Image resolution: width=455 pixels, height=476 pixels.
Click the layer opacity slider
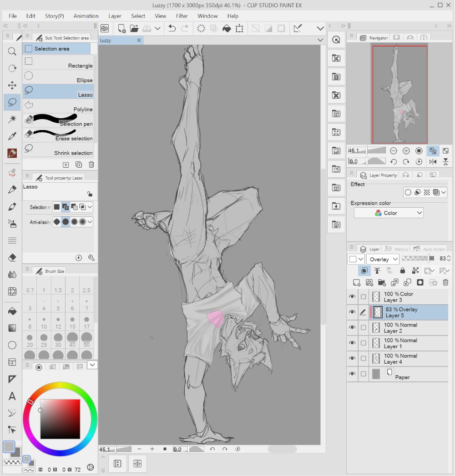418,259
